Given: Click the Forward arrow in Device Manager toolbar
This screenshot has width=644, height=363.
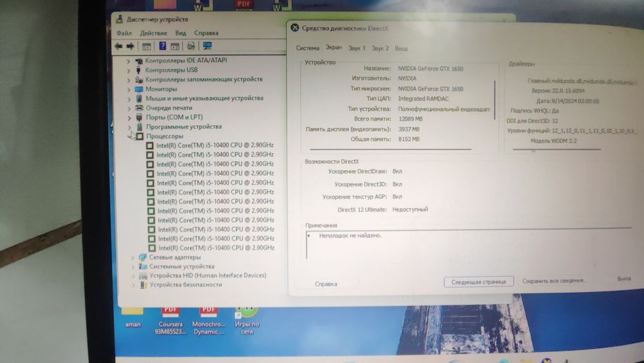Looking at the screenshot, I should point(130,46).
